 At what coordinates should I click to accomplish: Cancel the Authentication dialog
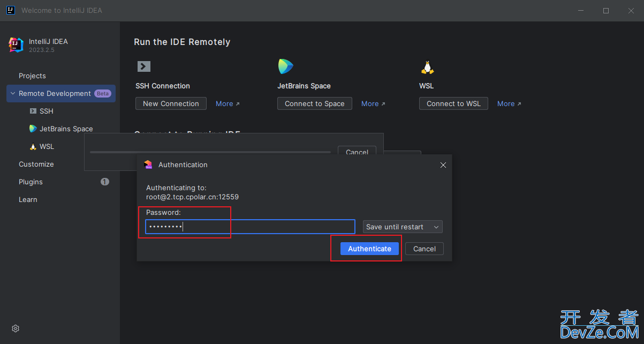425,249
